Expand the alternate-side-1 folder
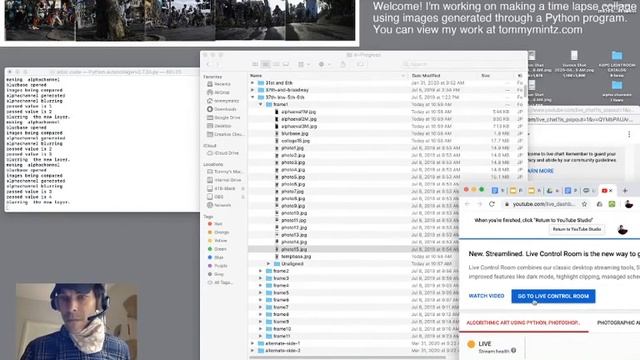The width and height of the screenshot is (640, 360). coord(252,343)
